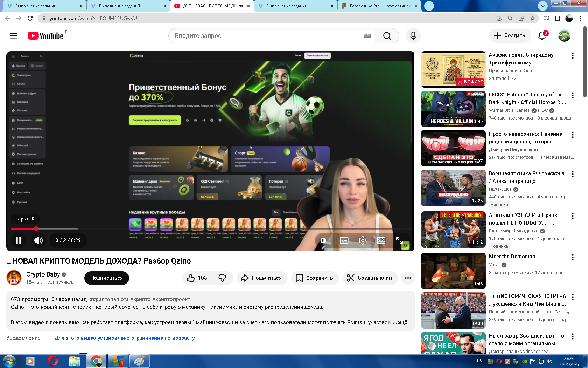Reload the current page

pos(30,18)
